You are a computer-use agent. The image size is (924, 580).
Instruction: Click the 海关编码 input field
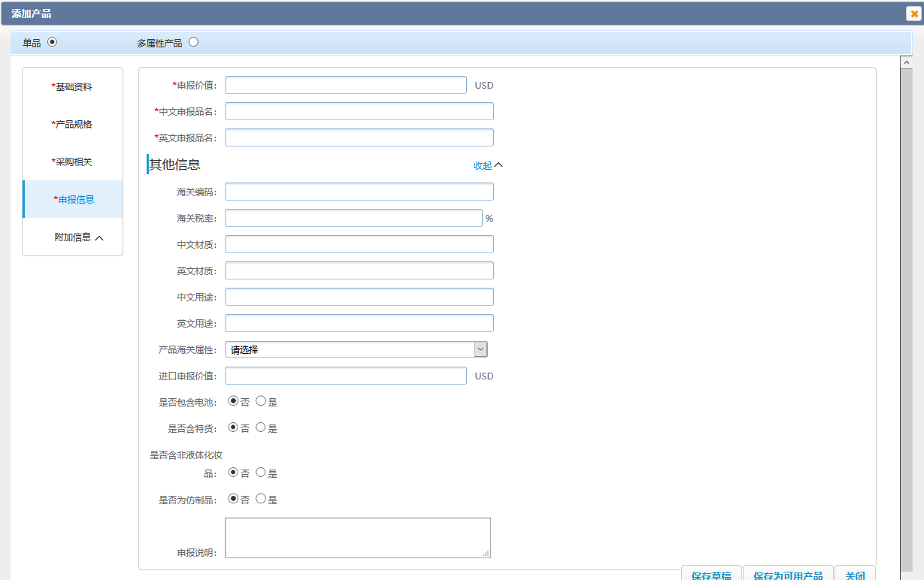(x=359, y=192)
